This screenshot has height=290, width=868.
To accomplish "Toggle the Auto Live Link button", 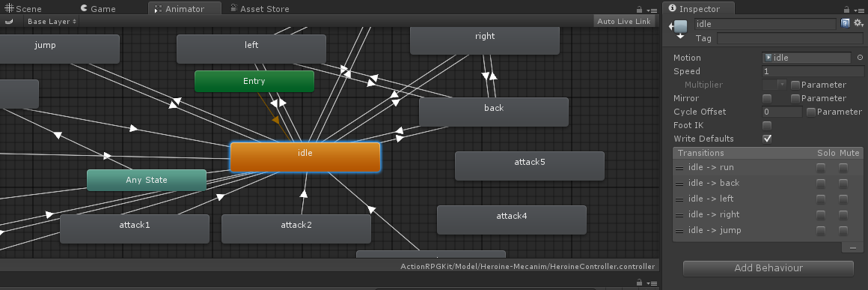I will (x=625, y=21).
